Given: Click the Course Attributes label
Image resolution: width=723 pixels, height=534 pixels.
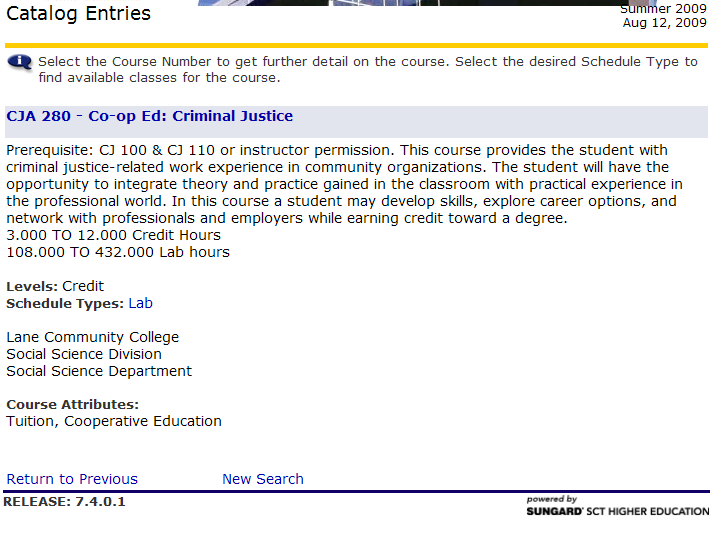Looking at the screenshot, I should click(x=73, y=405).
